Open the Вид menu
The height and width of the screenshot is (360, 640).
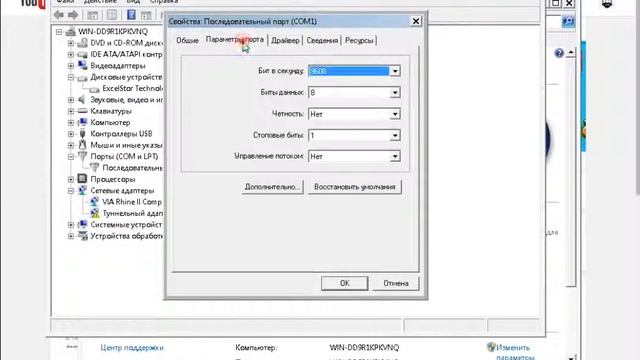pos(133,2)
